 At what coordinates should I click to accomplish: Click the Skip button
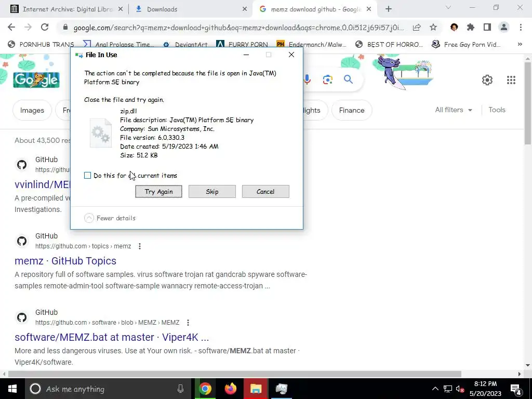click(x=212, y=191)
